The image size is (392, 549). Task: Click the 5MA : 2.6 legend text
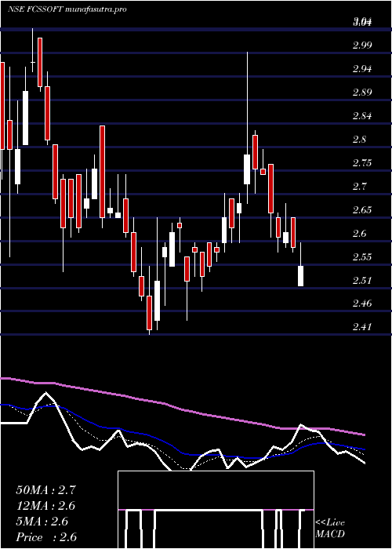(42, 522)
